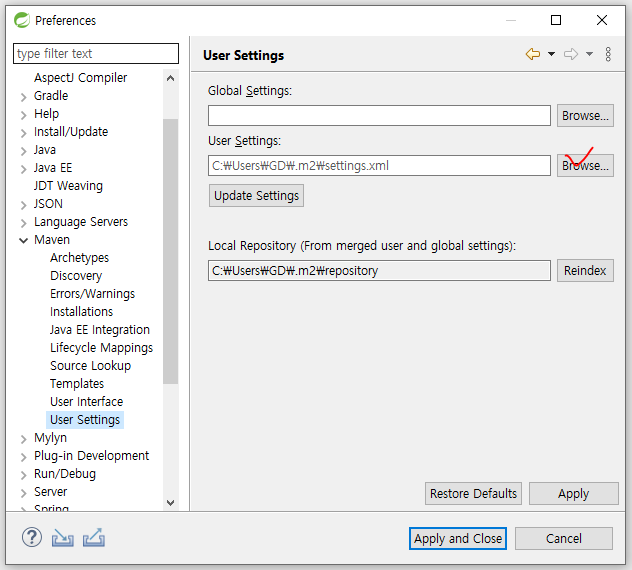
Task: Click the Local Repository path field
Action: [379, 270]
